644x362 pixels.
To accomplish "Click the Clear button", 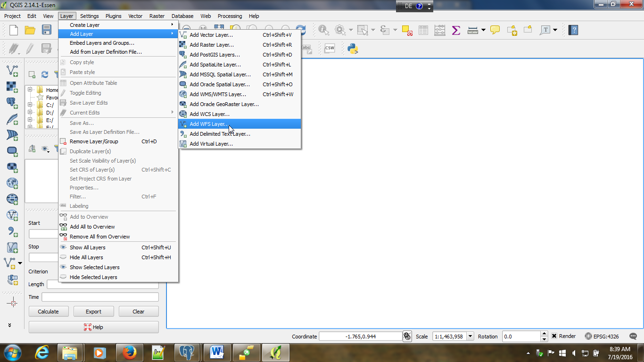I will (139, 312).
